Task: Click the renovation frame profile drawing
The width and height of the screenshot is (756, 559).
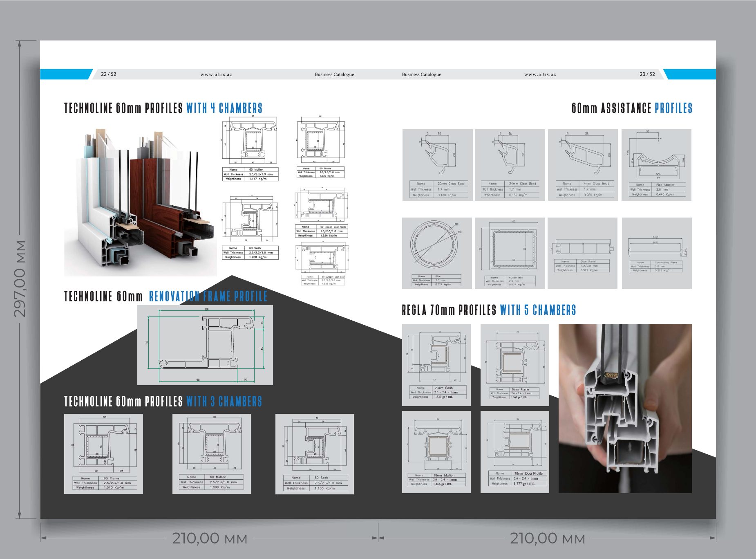Action: point(205,345)
